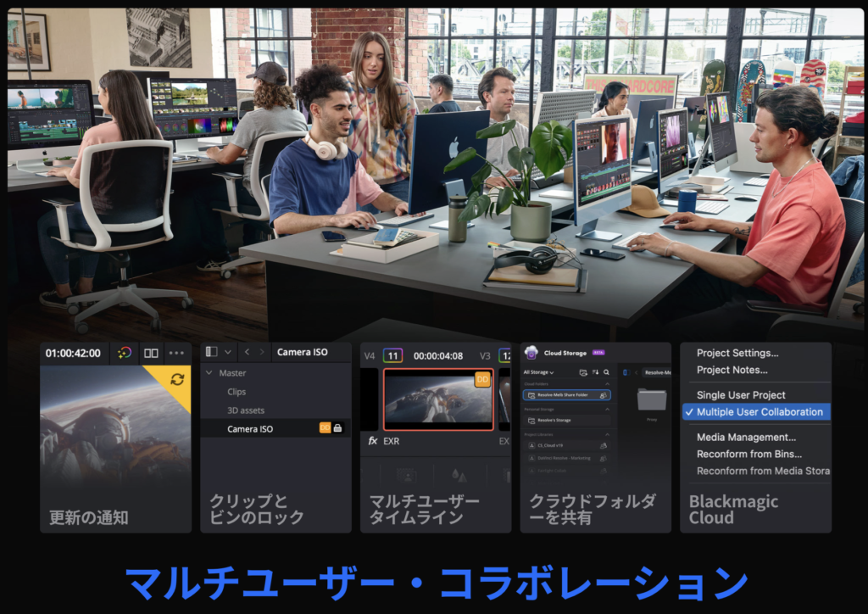
Task: Select the 3D assets bin
Action: point(246,410)
